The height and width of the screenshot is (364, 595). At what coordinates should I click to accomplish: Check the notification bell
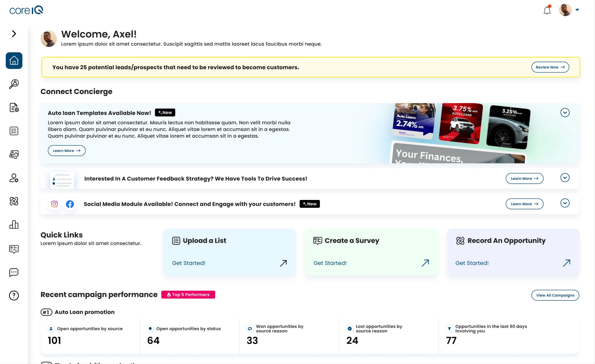(547, 10)
